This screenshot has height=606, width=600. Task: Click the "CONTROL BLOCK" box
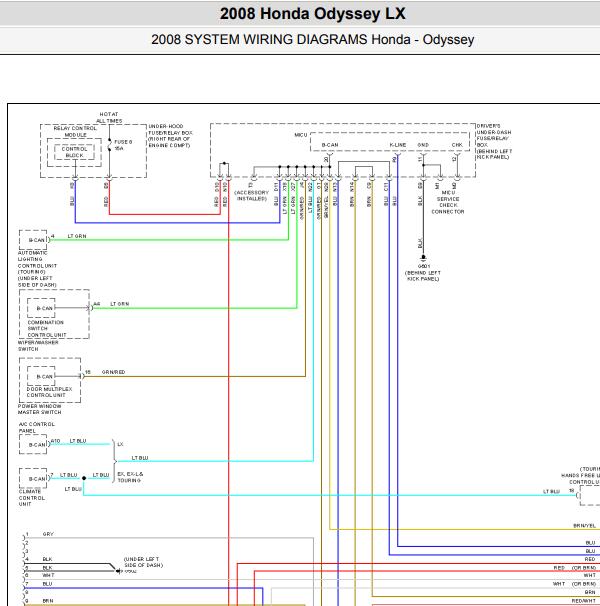click(74, 152)
